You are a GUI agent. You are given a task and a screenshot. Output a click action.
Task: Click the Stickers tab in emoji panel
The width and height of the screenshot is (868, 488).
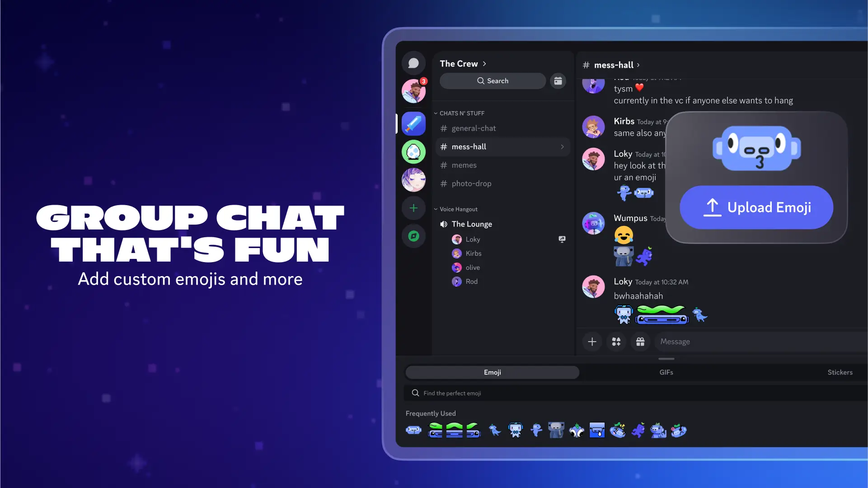pyautogui.click(x=840, y=372)
